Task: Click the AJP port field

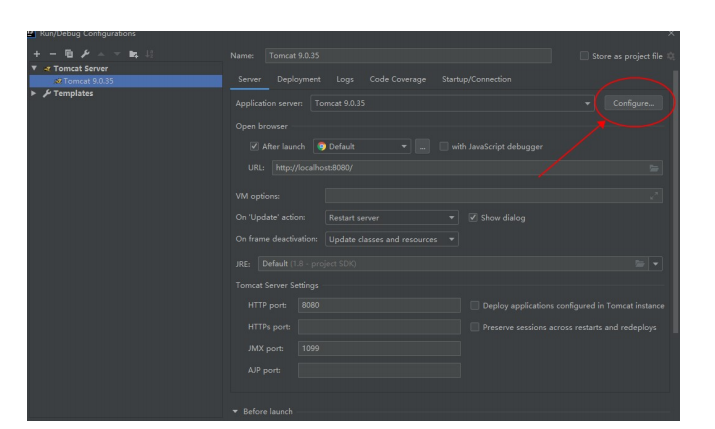Action: 379,370
